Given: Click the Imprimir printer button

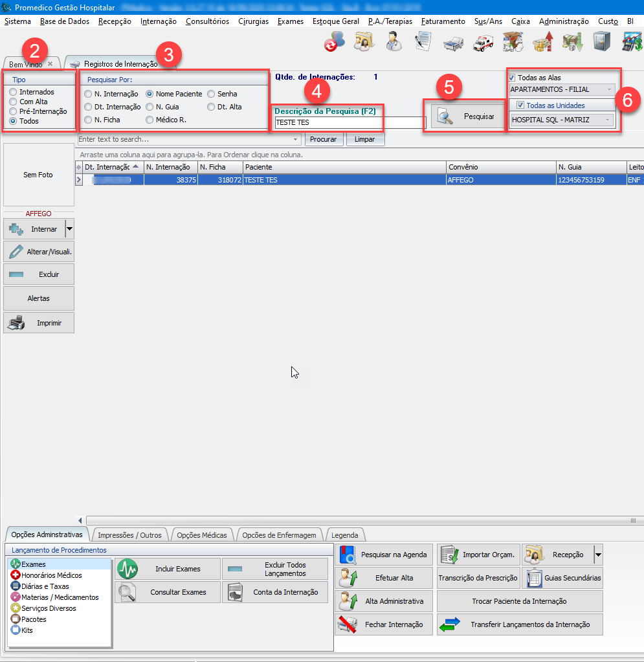Looking at the screenshot, I should pos(39,322).
